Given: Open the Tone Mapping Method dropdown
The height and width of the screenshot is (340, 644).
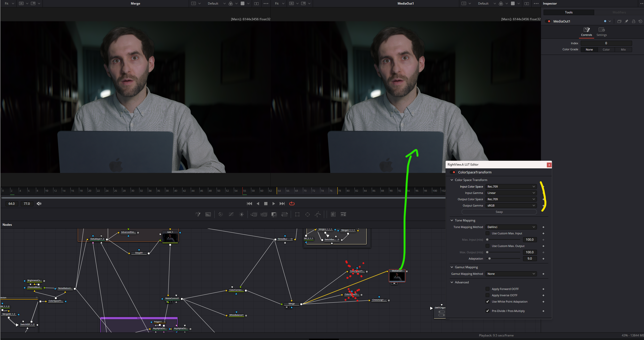Looking at the screenshot, I should pos(511,227).
